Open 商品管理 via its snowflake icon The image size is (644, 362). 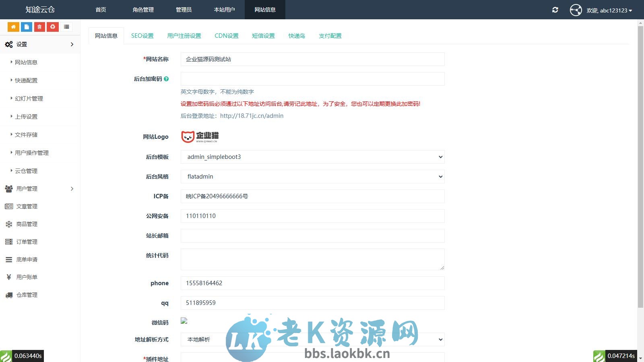click(x=9, y=224)
